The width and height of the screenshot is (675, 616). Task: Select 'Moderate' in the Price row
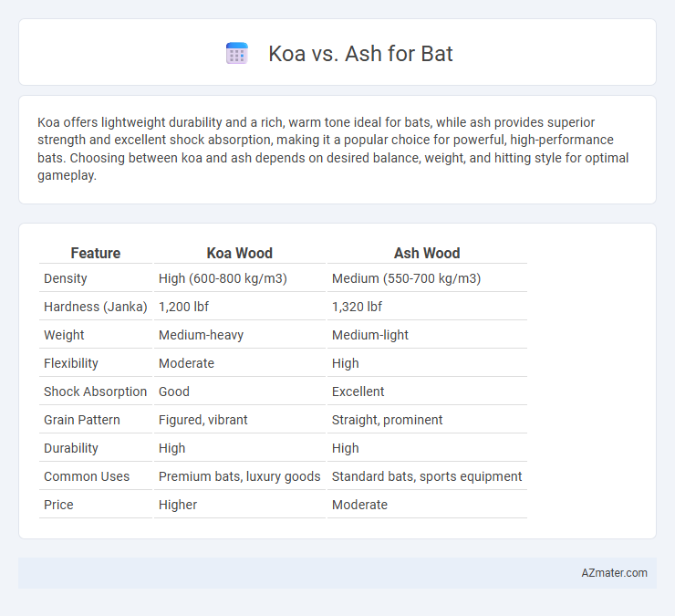point(359,505)
